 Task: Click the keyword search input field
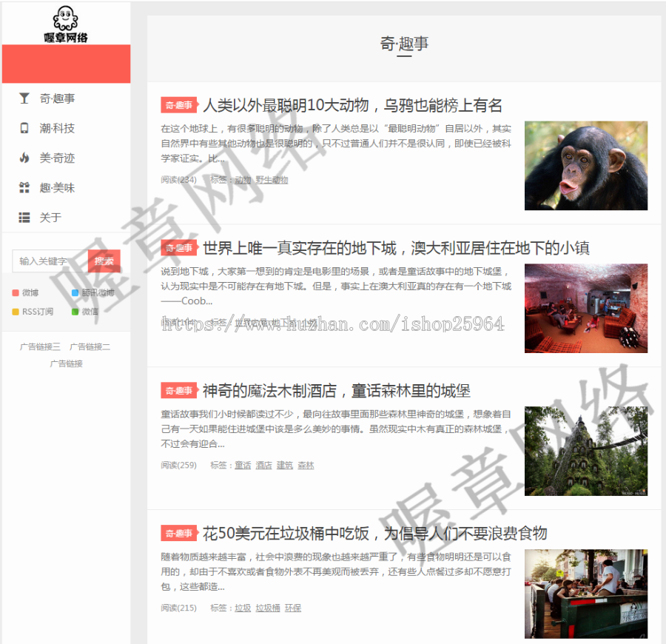pyautogui.click(x=48, y=261)
